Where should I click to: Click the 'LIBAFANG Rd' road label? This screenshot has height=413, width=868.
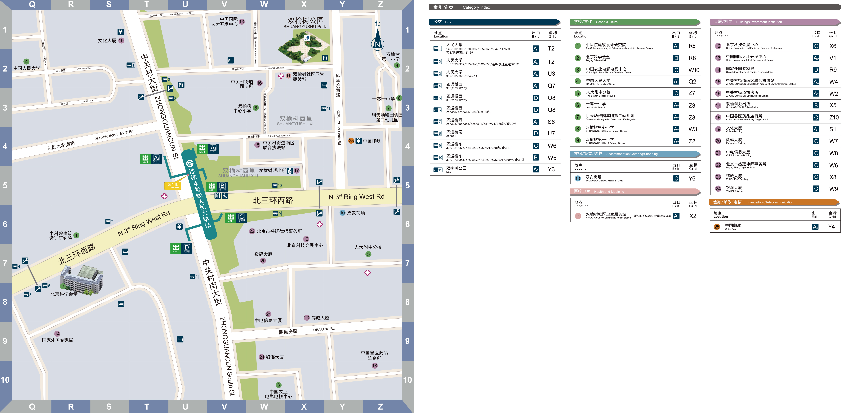point(324,329)
